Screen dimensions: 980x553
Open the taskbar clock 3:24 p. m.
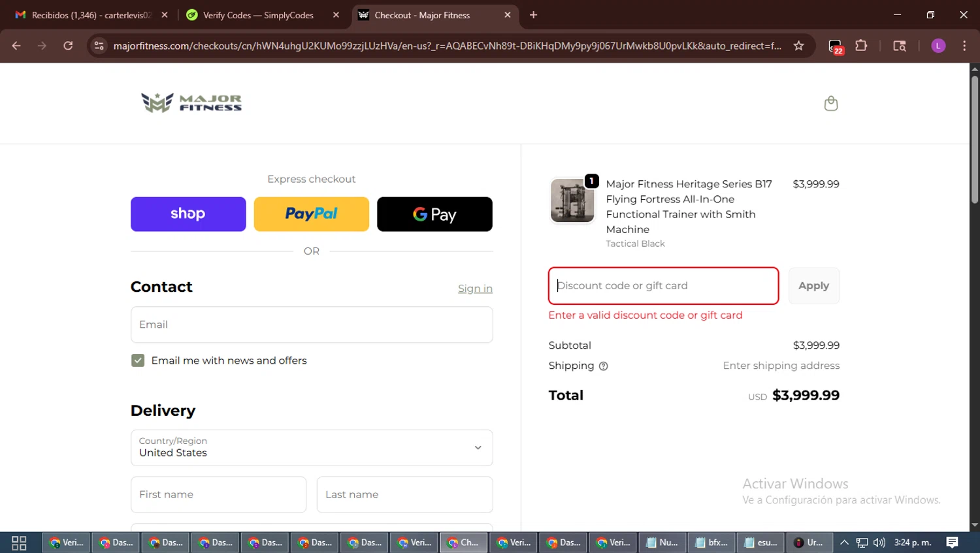(913, 543)
